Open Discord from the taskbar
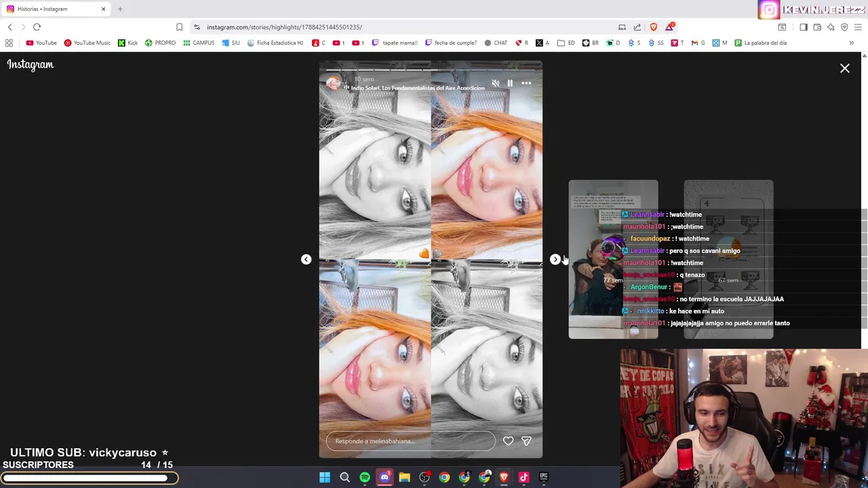 pos(384,477)
